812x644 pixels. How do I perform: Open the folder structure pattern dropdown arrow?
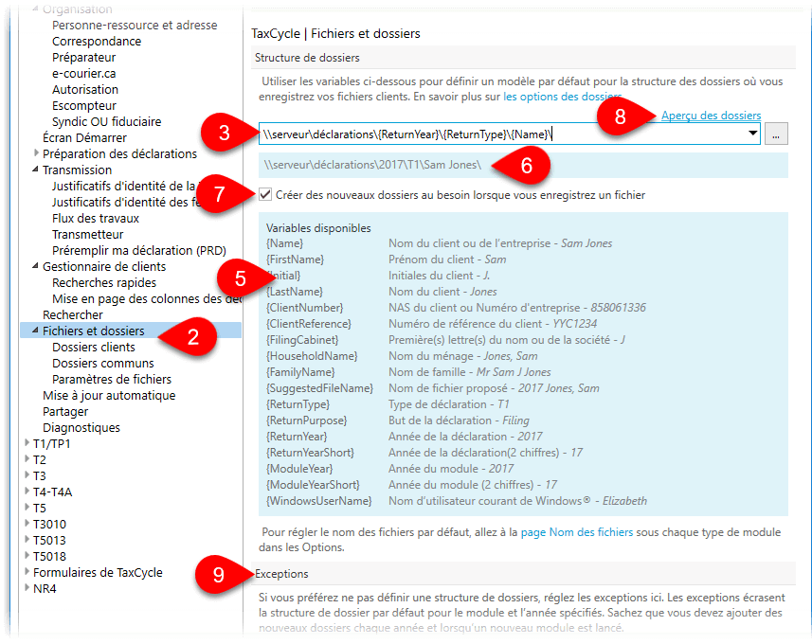pos(752,134)
